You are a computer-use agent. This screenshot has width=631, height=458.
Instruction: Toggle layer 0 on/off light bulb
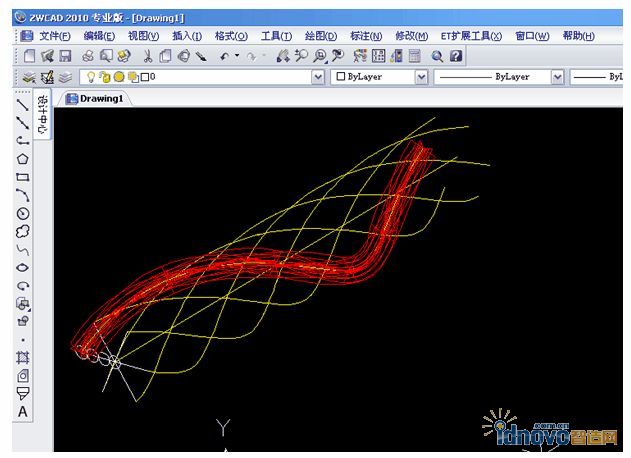91,77
